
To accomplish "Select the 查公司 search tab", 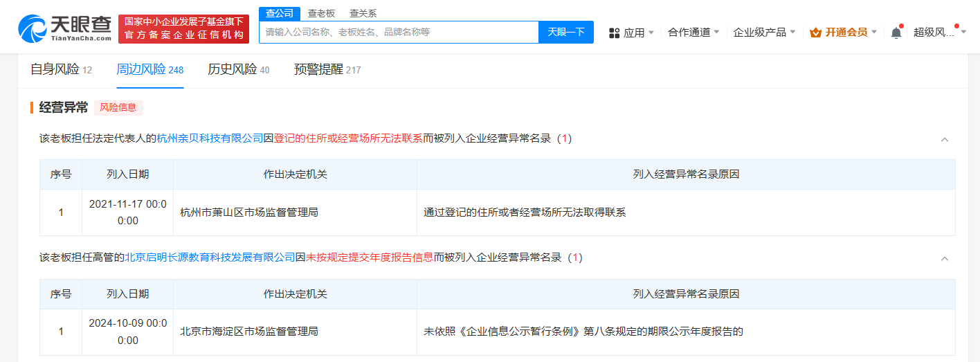I will pos(280,13).
